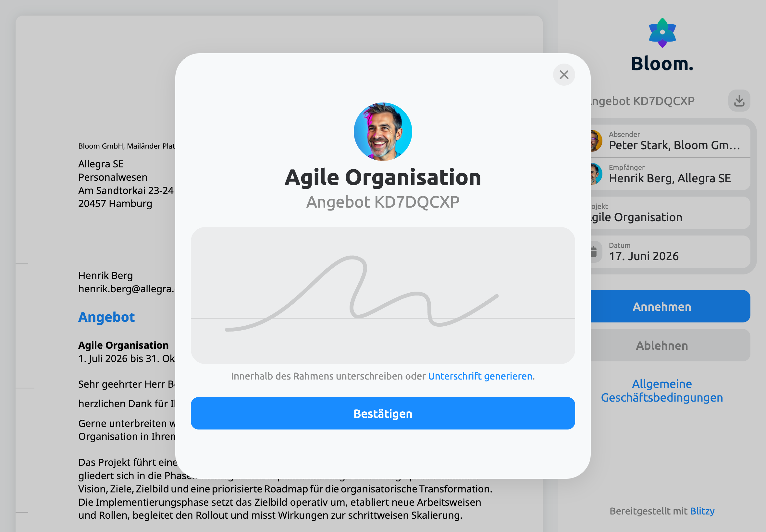Click the Bloom flower logo
The image size is (766, 532).
coord(662,33)
